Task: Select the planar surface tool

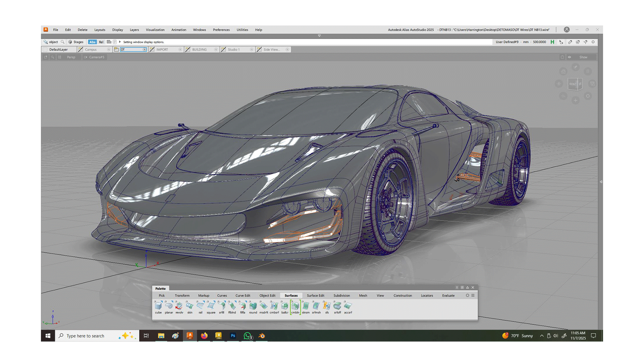Action: click(x=169, y=306)
